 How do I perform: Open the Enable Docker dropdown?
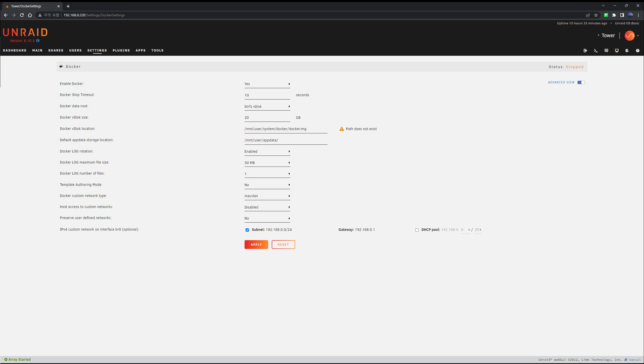point(267,84)
